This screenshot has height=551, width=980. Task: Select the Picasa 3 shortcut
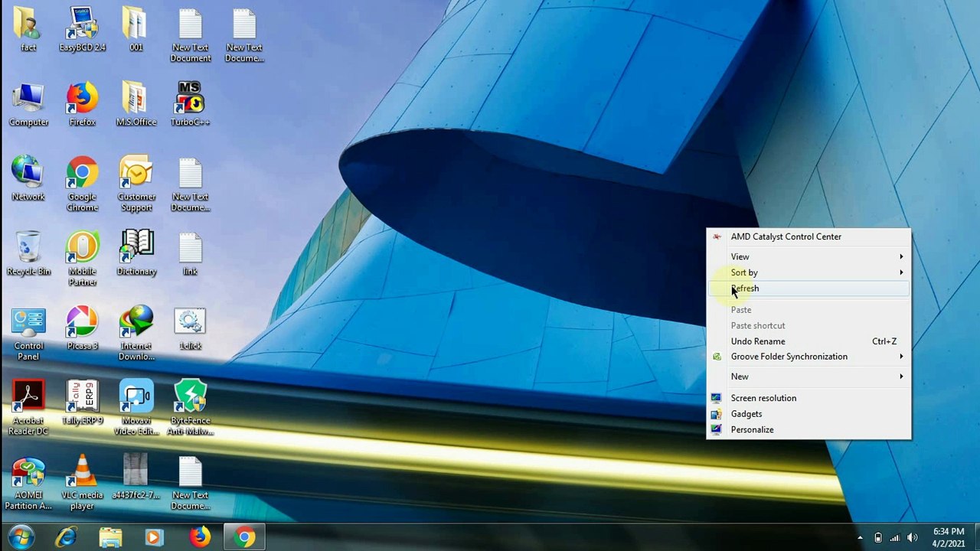pos(82,328)
